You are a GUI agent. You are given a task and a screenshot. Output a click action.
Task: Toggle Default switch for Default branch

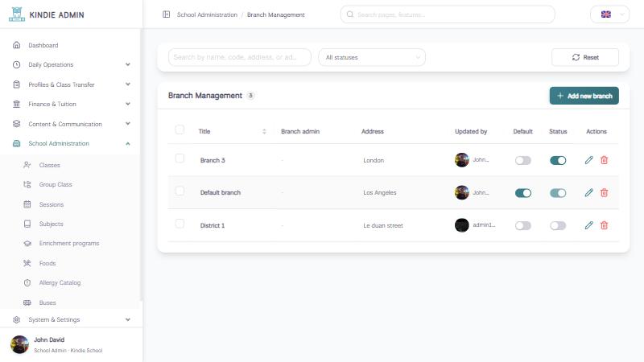point(522,193)
